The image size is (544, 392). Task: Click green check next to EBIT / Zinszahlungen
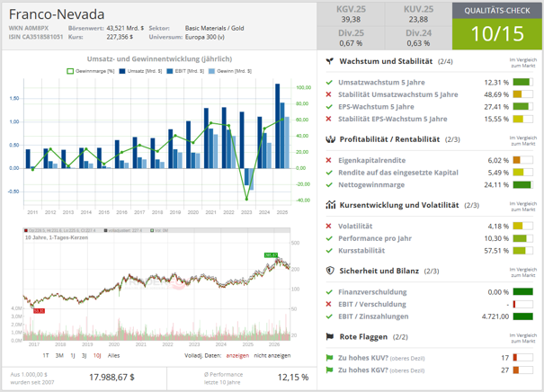[x=329, y=316]
